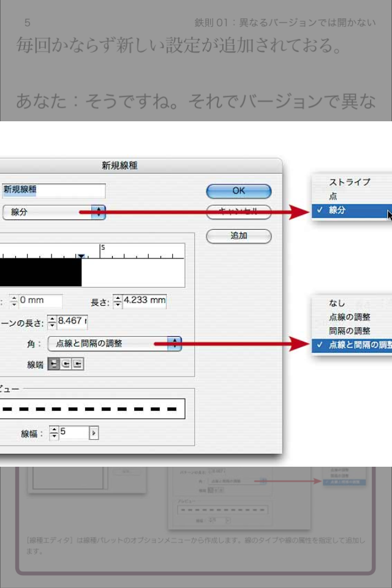Confirm with the OK button
Screen dimensions: 392x588
point(239,191)
